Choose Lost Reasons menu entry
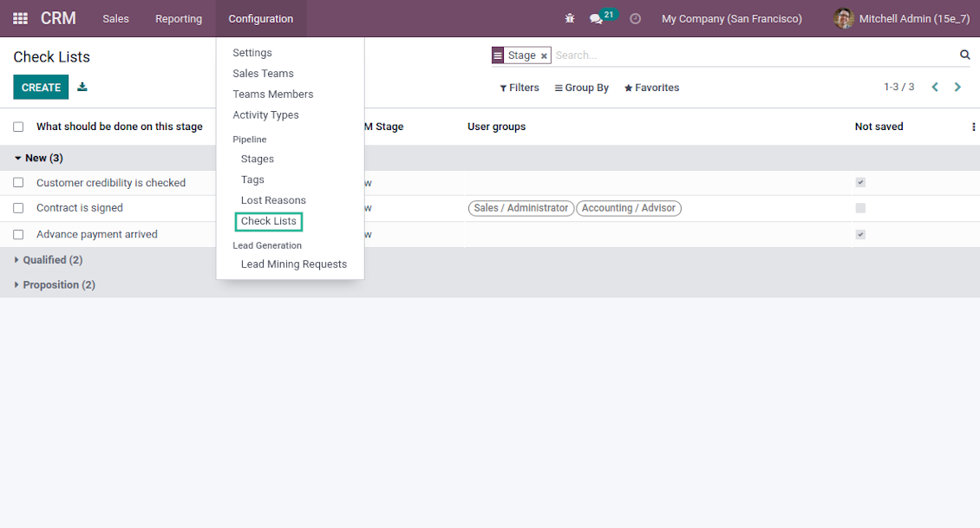The width and height of the screenshot is (980, 528). point(273,200)
